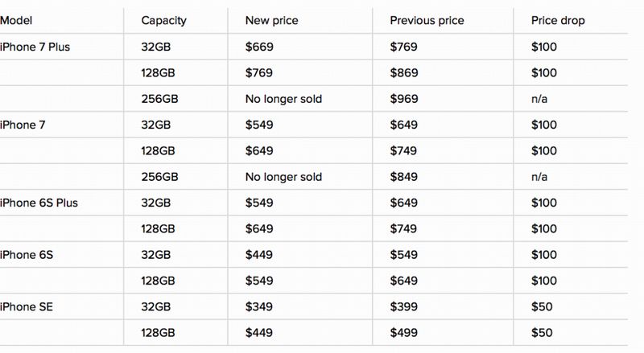Select the iPhone 6S Plus model cell
The width and height of the screenshot is (644, 353).
[x=39, y=203]
